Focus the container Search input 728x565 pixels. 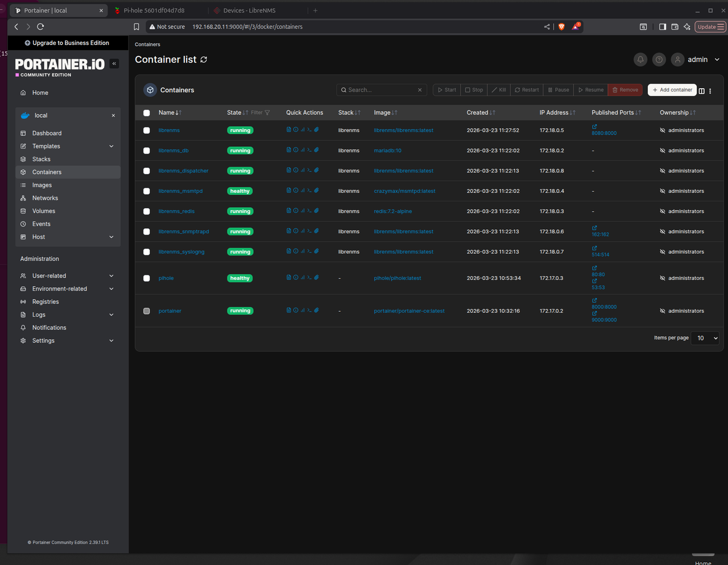point(380,90)
